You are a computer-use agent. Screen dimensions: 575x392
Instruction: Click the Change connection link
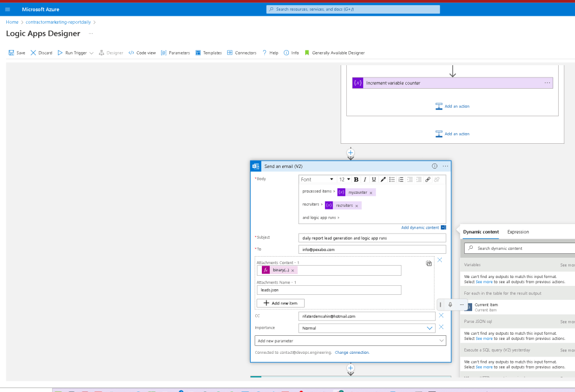click(352, 353)
